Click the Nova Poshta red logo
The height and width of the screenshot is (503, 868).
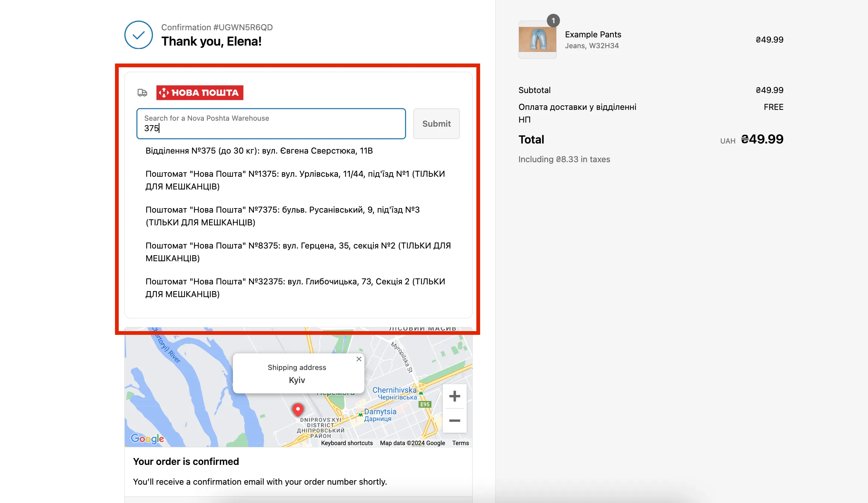[x=200, y=93]
